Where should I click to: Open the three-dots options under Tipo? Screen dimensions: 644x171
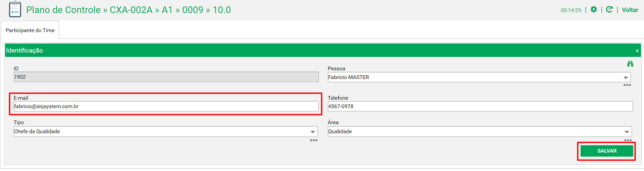(x=314, y=140)
